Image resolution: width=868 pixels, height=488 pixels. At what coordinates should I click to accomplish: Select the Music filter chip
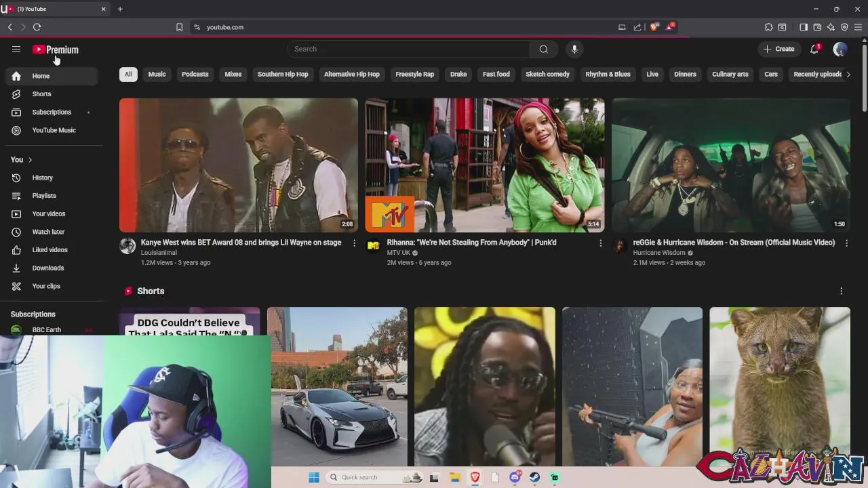(x=157, y=75)
